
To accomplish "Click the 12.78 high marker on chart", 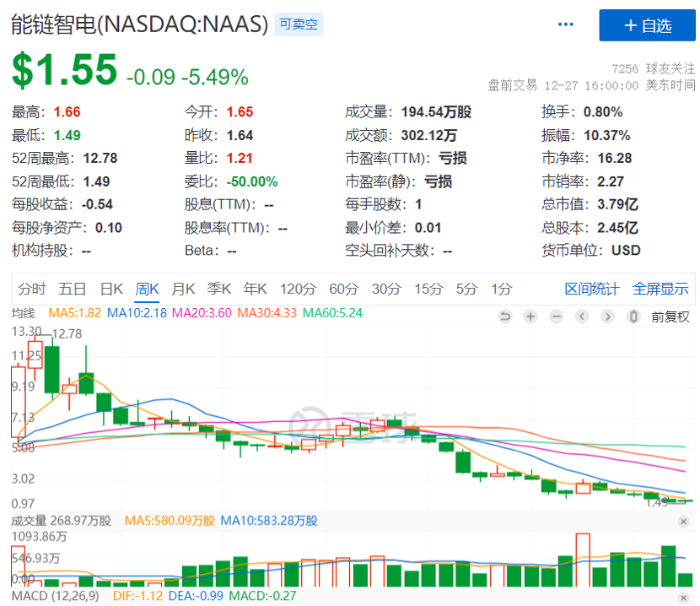I will point(67,334).
